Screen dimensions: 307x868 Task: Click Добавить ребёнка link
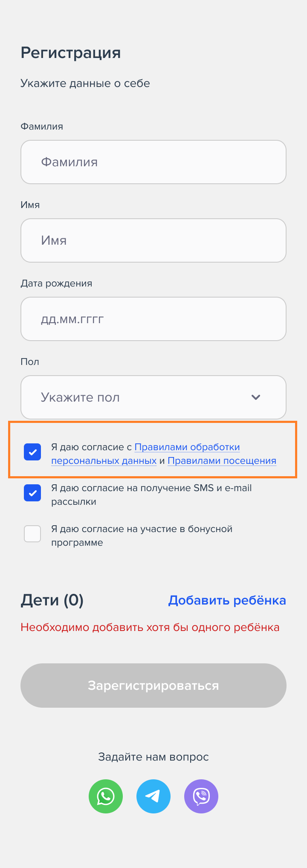click(x=227, y=600)
